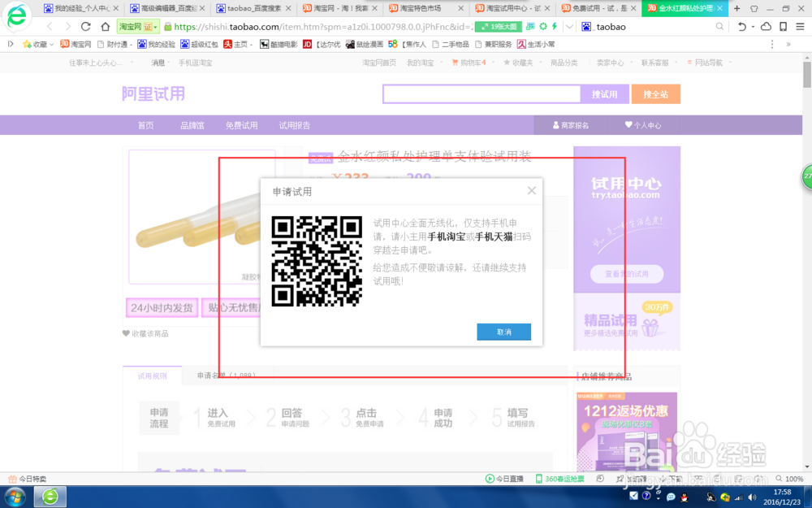Viewport: 812px width, 508px height.
Task: Open the 品牌馆 navigation item
Action: tap(192, 125)
